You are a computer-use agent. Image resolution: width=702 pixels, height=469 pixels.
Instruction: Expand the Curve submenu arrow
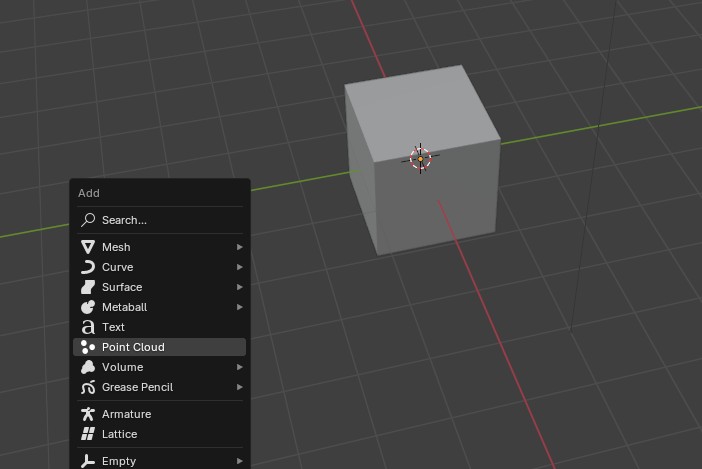click(x=240, y=267)
